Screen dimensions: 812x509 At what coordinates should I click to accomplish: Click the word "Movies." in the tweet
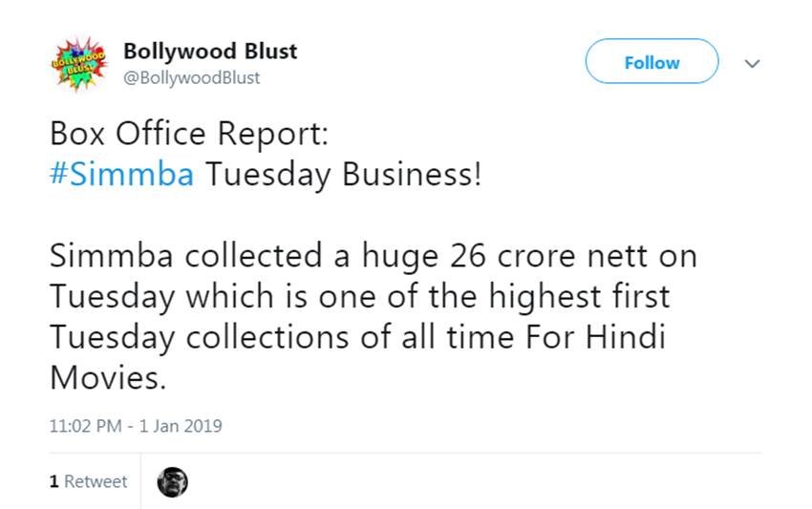(x=107, y=379)
